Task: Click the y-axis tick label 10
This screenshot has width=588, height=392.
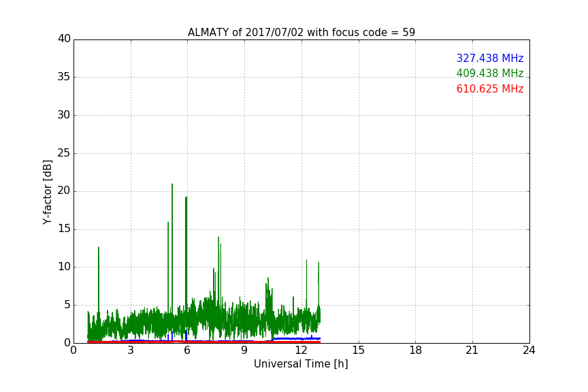Action: tap(64, 267)
